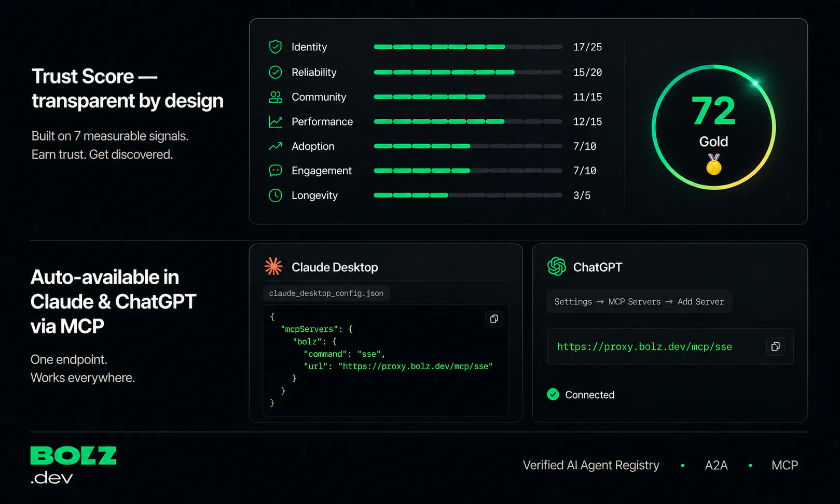Click the Community label
The height and width of the screenshot is (504, 840).
click(319, 97)
